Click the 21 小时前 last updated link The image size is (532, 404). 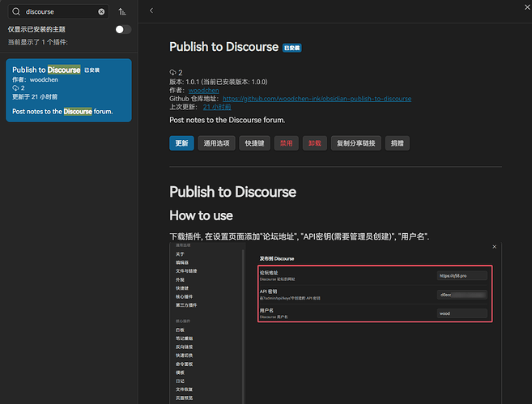[x=217, y=107]
